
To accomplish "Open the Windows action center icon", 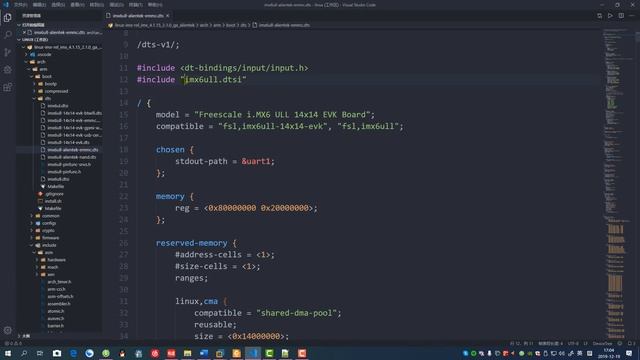I will tap(629, 353).
